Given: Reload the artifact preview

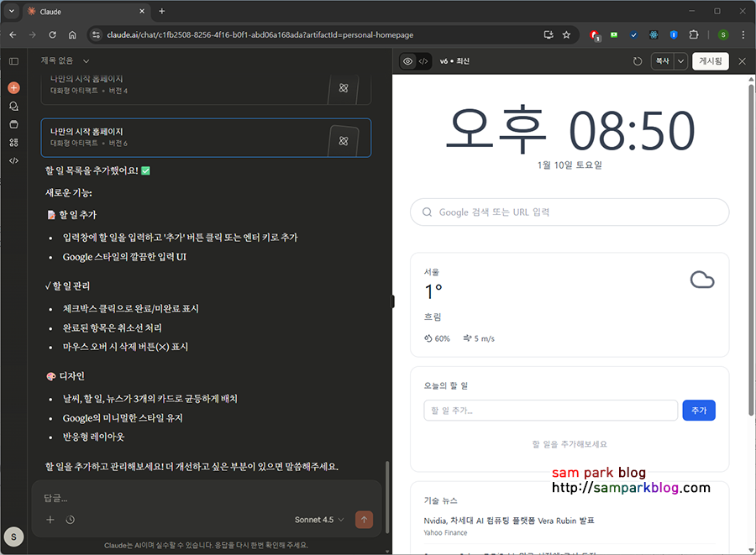Looking at the screenshot, I should (x=638, y=61).
